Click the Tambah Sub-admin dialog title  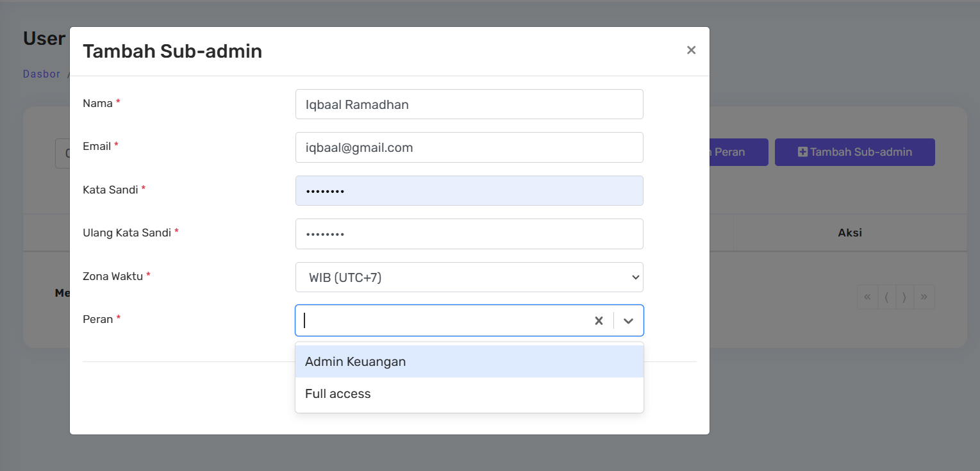[172, 51]
